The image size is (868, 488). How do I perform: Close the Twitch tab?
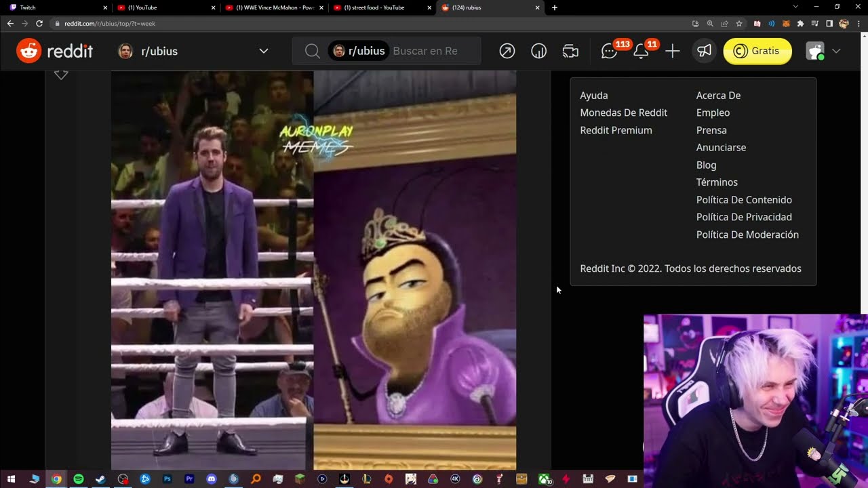pyautogui.click(x=105, y=7)
